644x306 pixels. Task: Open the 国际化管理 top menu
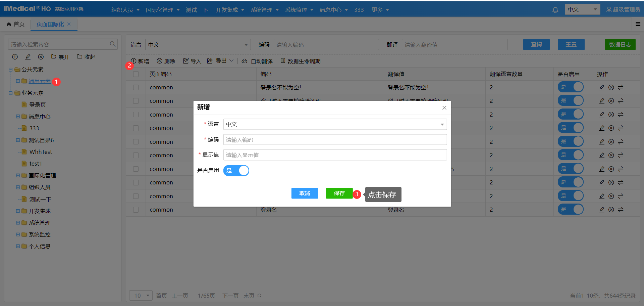[x=163, y=10]
